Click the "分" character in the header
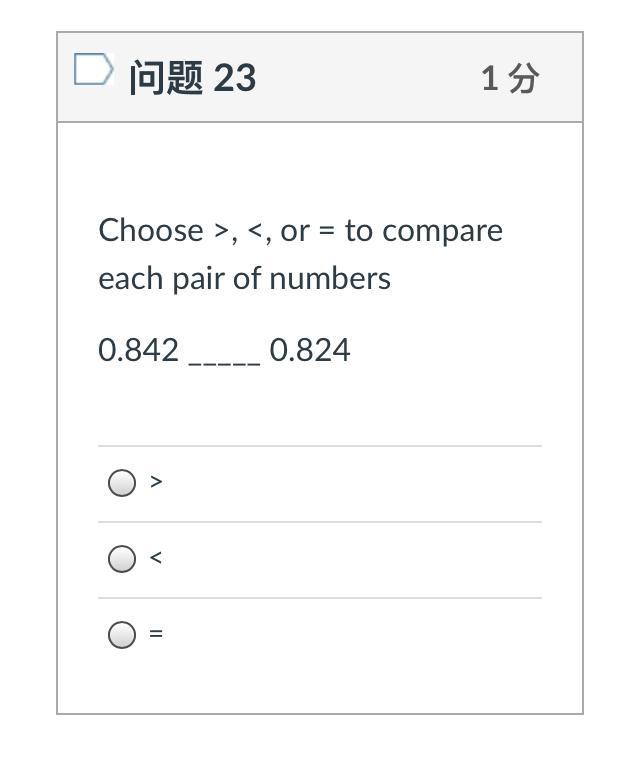 click(x=523, y=78)
